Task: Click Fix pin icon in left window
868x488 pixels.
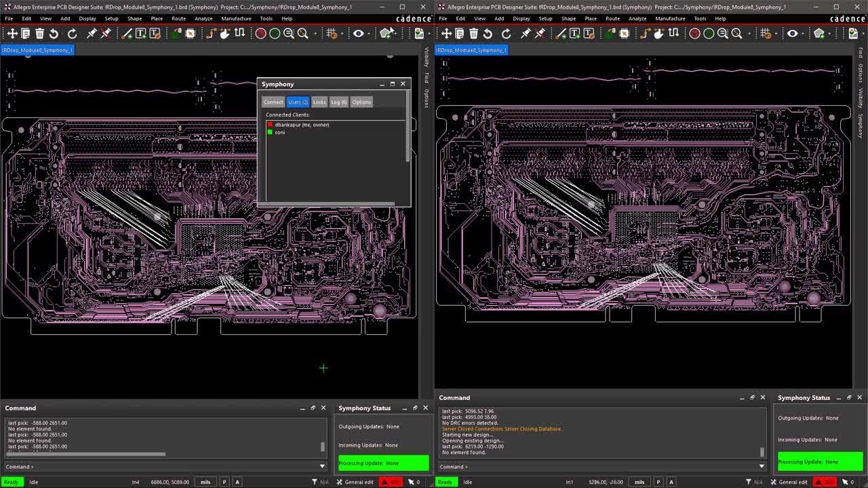Action: [92, 33]
